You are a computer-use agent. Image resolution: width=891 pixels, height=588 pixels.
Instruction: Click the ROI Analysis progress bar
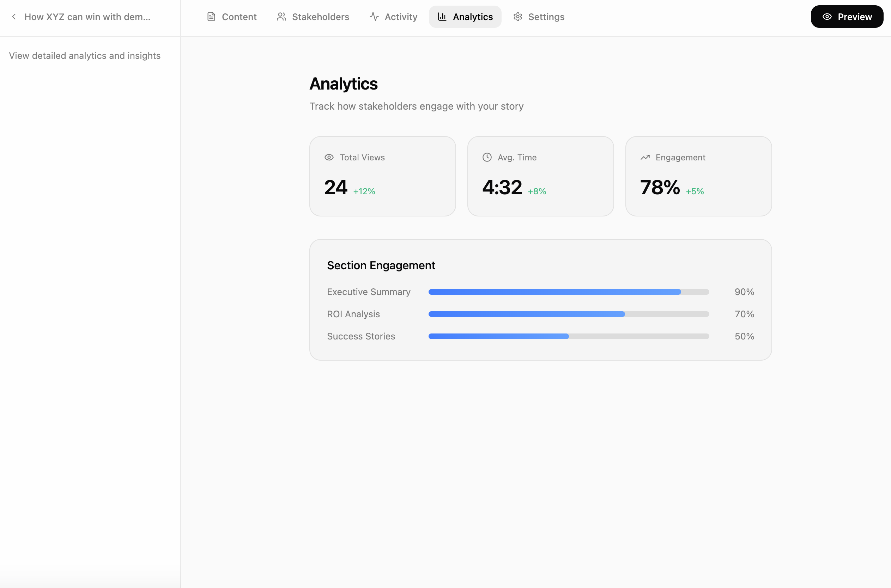point(568,314)
